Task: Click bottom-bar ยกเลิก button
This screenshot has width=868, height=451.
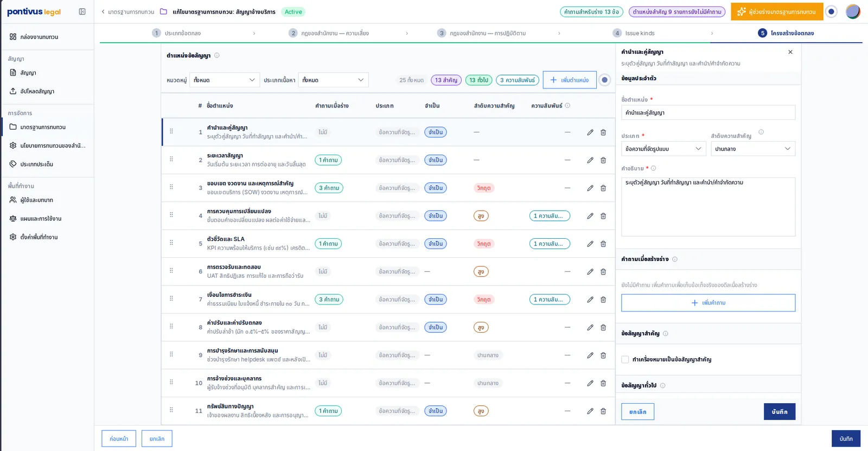Action: point(157,439)
